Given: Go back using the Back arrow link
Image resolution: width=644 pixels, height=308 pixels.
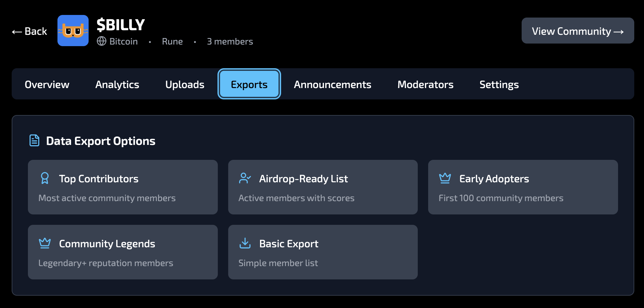Looking at the screenshot, I should tap(30, 31).
